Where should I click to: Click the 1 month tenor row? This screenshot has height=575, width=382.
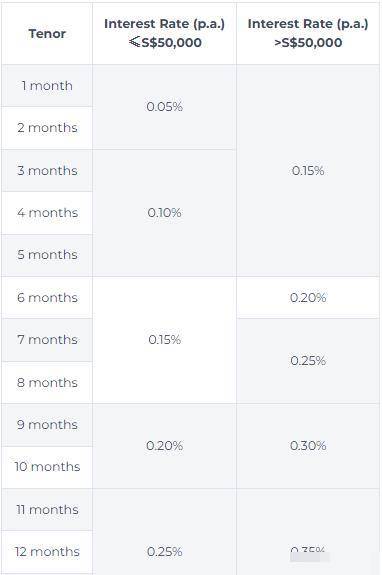coord(47,86)
